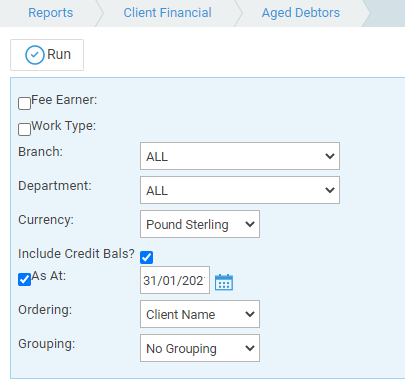Viewport: 405px width, 381px height.
Task: Click the Branch label
Action: point(40,152)
